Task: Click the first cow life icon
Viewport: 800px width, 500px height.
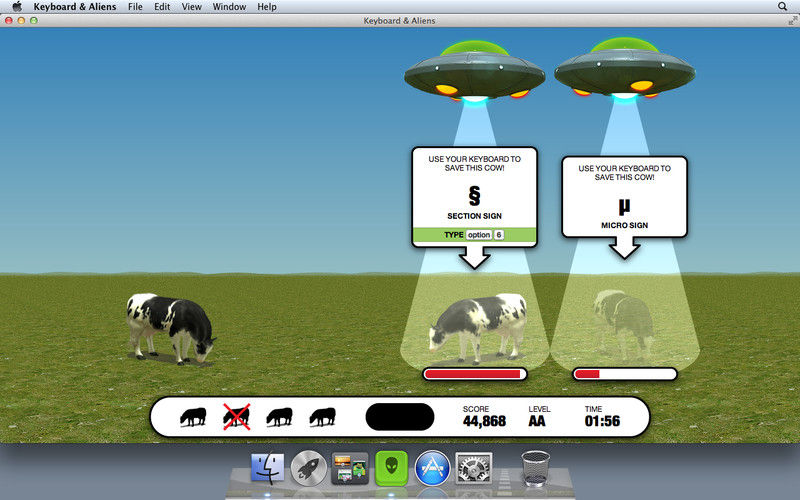Action: point(193,417)
